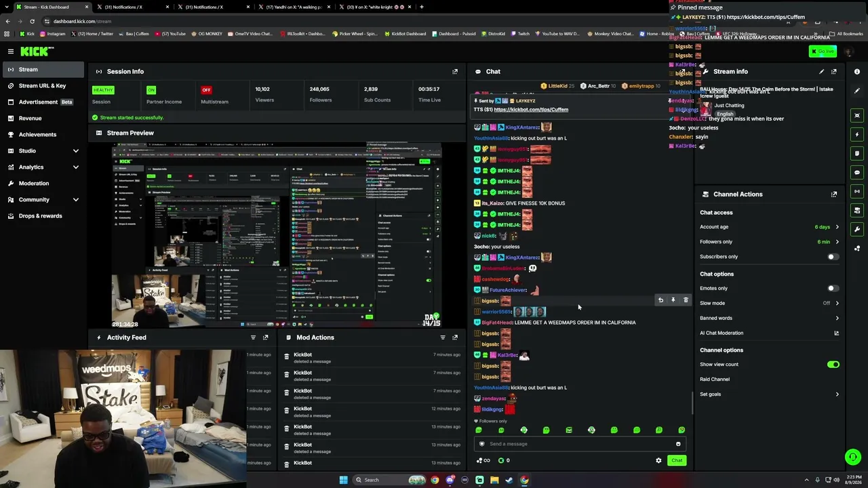
Task: Delete the hovered bigssb chat message
Action: 686,300
